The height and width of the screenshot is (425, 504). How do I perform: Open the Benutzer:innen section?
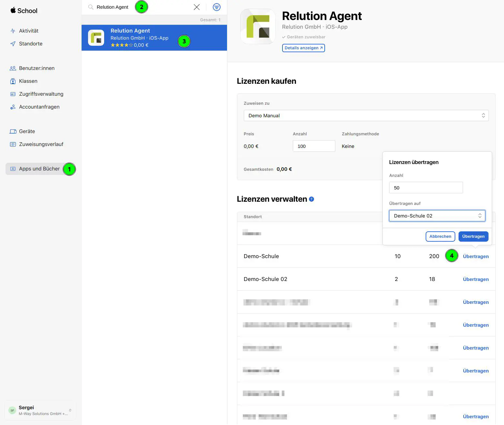36,68
